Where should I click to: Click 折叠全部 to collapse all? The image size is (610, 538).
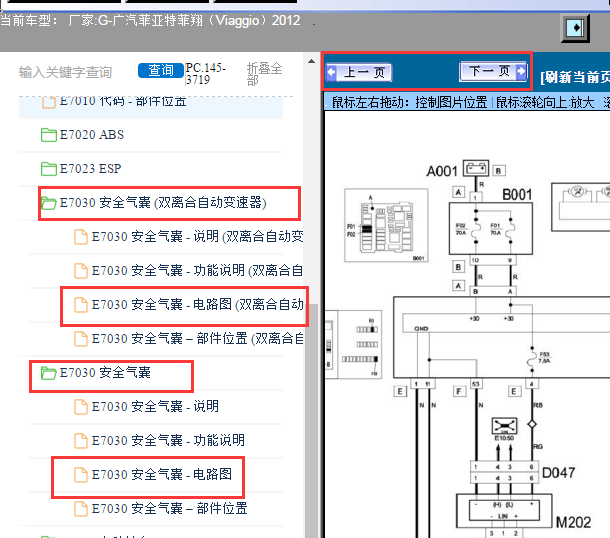tap(264, 74)
